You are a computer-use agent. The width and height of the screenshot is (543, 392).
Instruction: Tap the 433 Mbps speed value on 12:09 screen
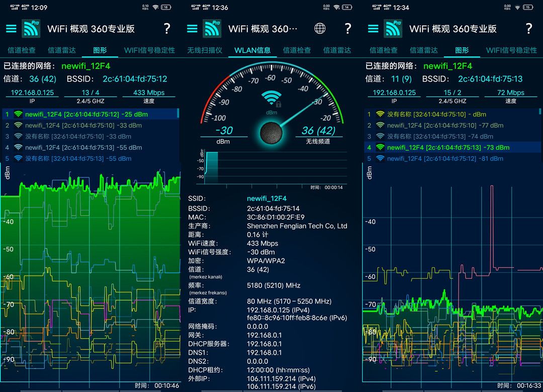pos(149,92)
